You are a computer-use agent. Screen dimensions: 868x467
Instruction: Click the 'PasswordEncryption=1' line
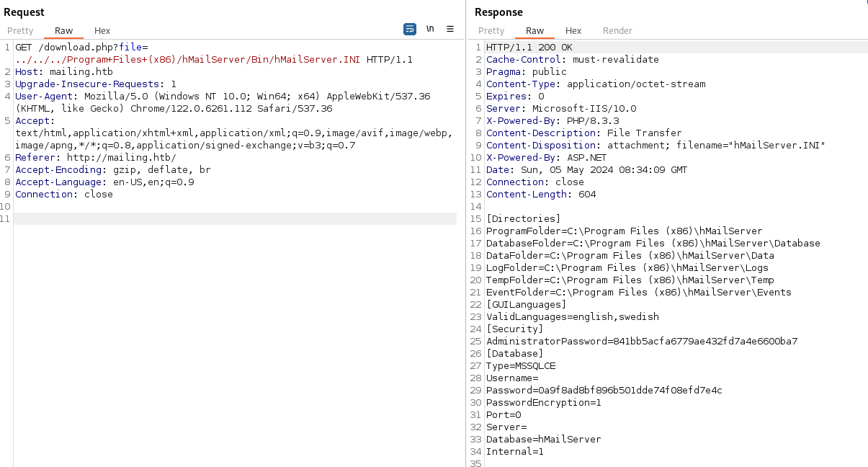click(544, 402)
